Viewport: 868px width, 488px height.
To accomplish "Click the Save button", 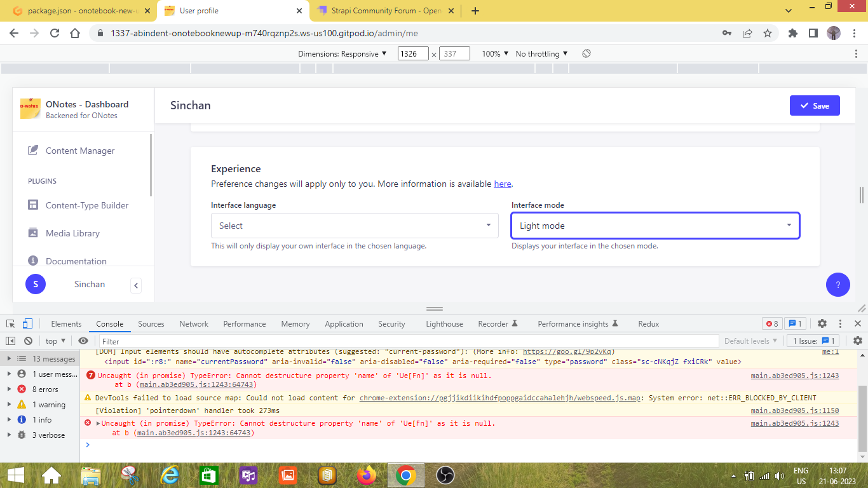I will click(x=814, y=105).
